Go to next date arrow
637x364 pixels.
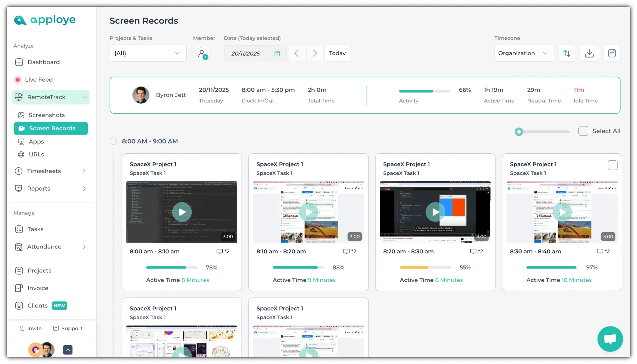pyautogui.click(x=315, y=53)
